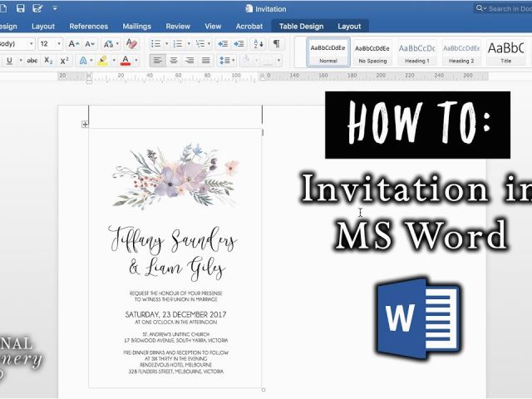This screenshot has width=532, height=399.
Task: Toggle Show paragraph marks
Action: [277, 43]
